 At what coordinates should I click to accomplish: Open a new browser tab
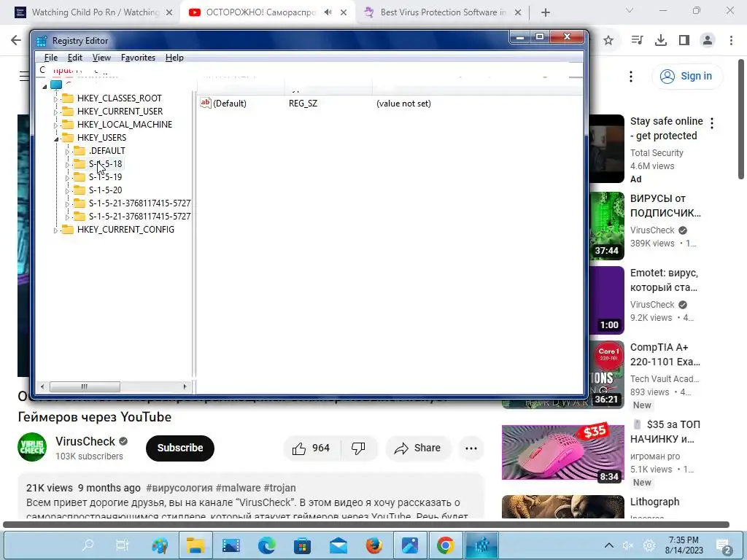click(x=546, y=13)
